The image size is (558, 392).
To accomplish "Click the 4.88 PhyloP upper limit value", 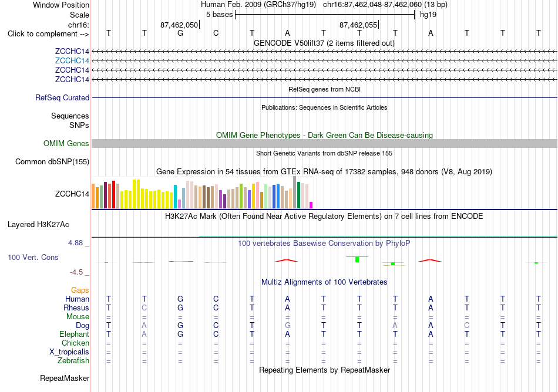I will click(x=75, y=243).
